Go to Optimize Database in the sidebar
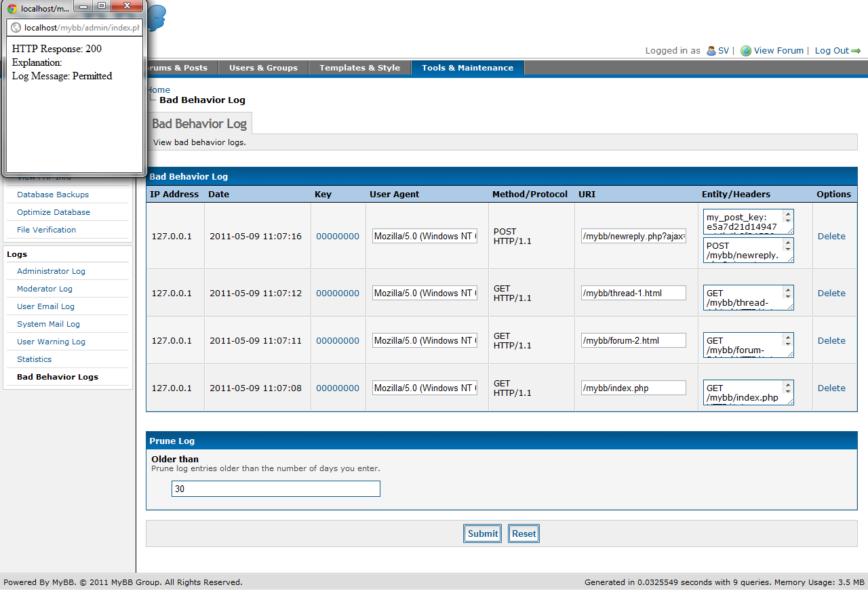 tap(54, 212)
